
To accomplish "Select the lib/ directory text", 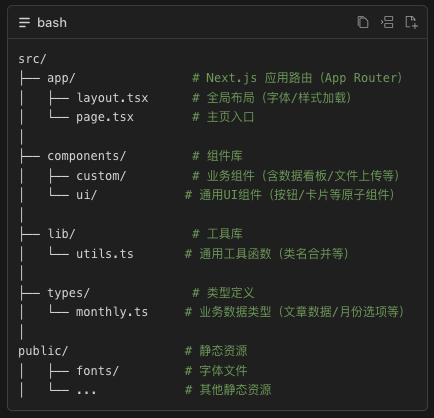I will pyautogui.click(x=61, y=234).
